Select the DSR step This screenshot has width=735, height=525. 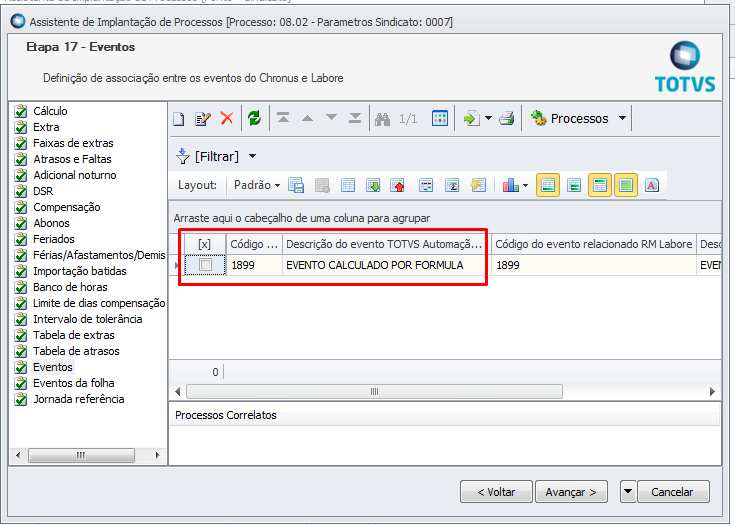[43, 191]
